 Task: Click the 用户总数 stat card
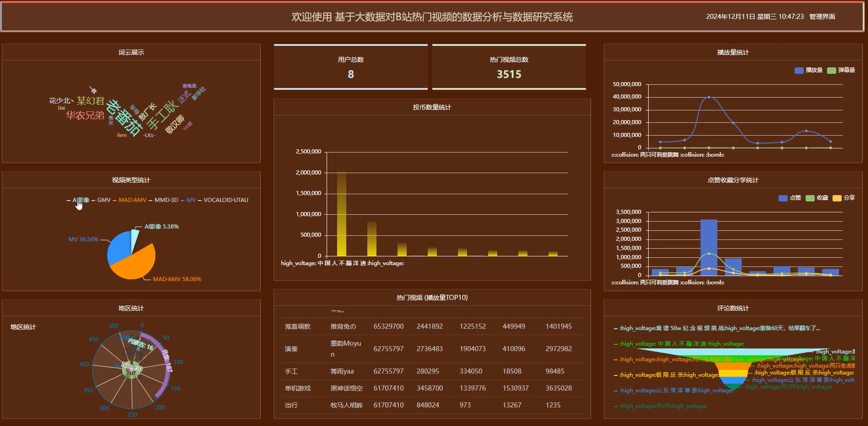pyautogui.click(x=351, y=67)
